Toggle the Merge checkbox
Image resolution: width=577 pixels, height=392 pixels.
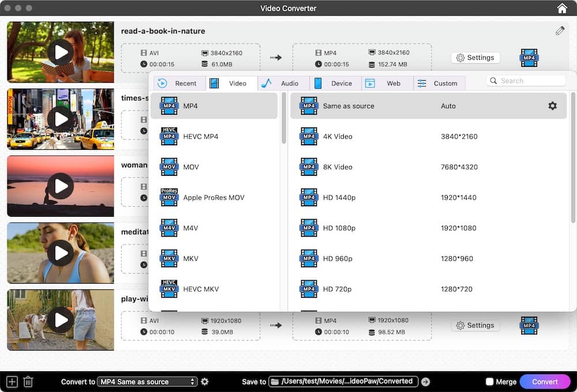point(490,382)
